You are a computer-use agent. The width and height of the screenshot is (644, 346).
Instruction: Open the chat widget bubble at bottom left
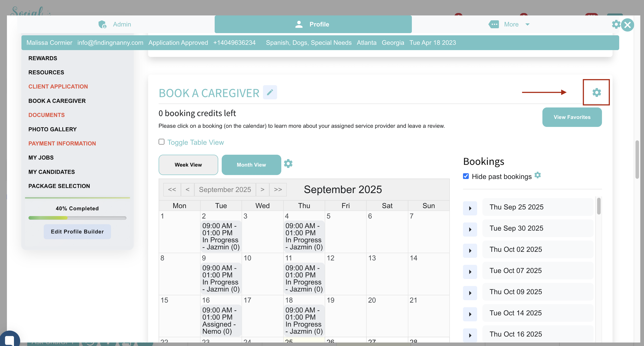(x=10, y=340)
